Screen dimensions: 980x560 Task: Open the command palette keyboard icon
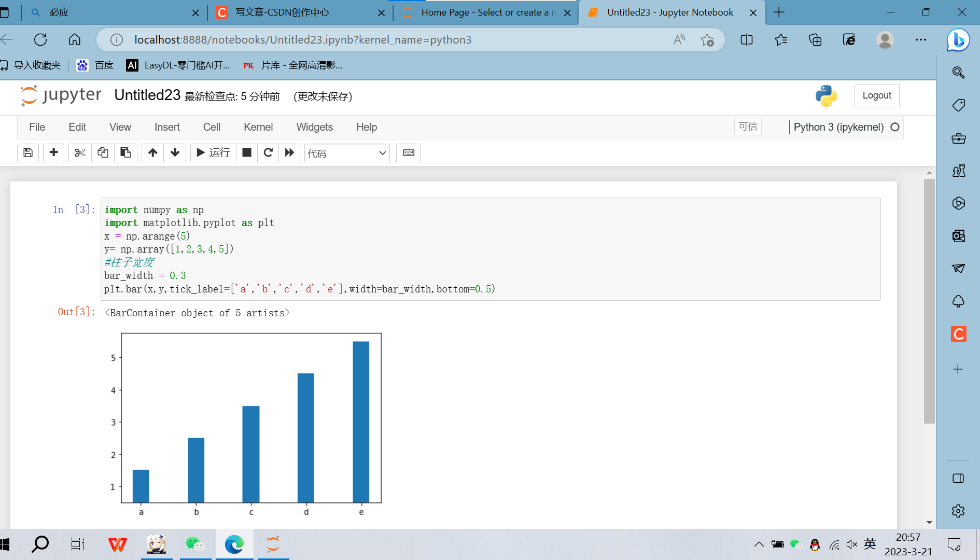(x=408, y=152)
